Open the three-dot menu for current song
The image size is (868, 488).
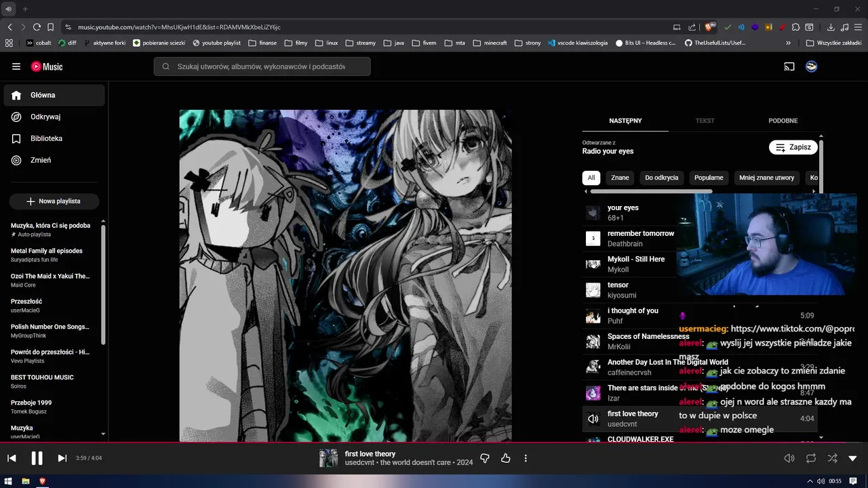[526, 458]
